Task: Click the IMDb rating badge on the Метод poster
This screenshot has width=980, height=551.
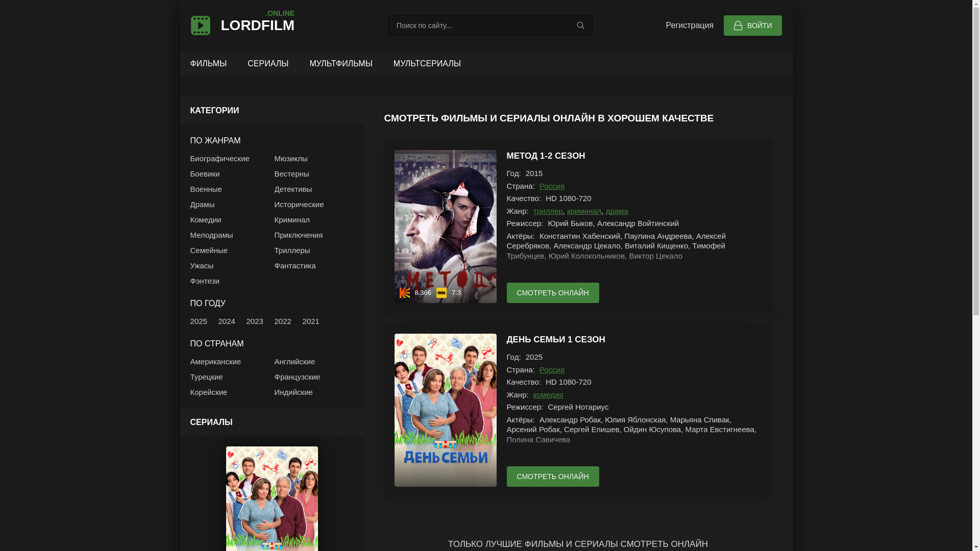Action: click(x=442, y=292)
